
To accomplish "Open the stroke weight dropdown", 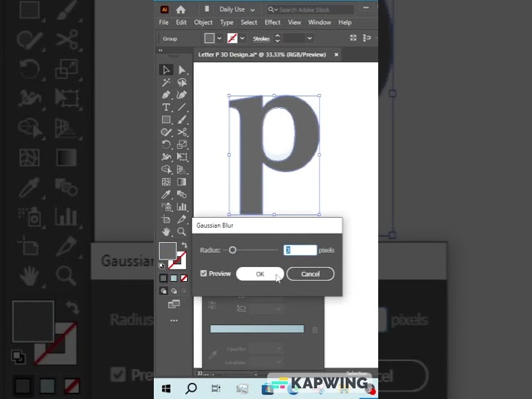I will [x=309, y=38].
